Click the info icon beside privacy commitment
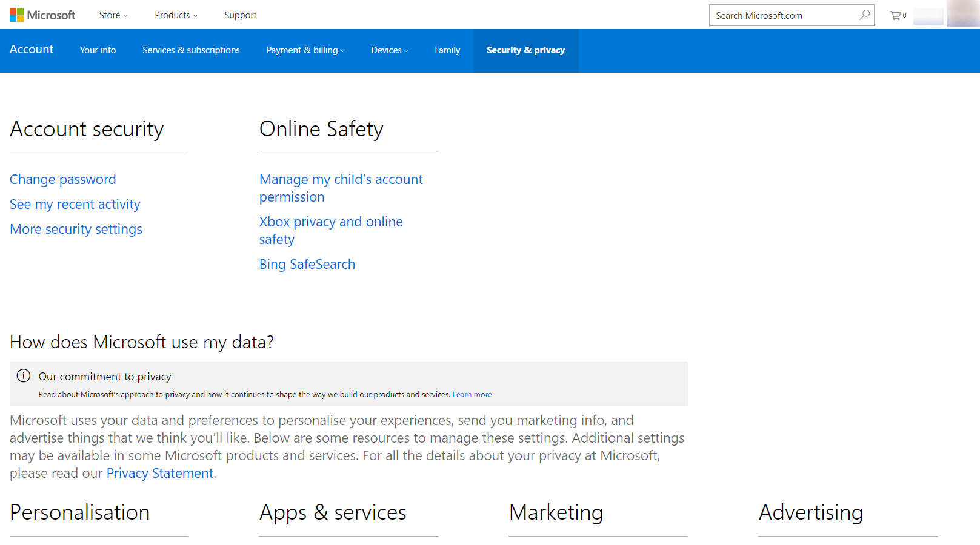The height and width of the screenshot is (545, 980). tap(24, 376)
